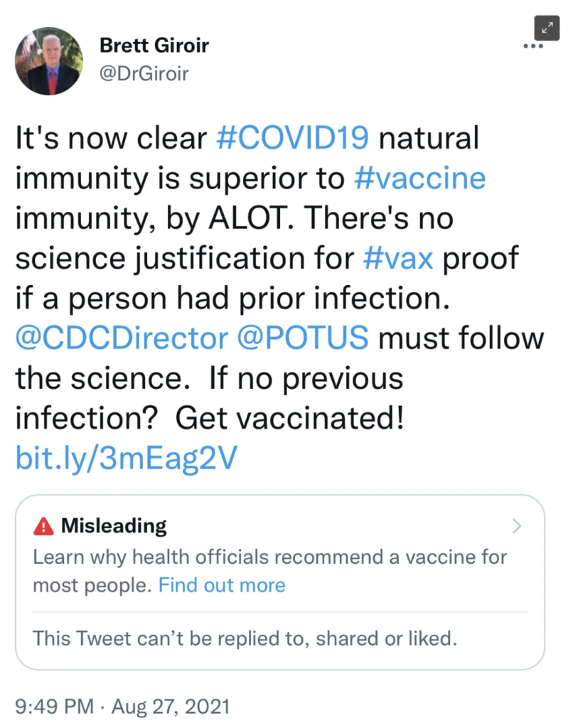
Task: Click the tweet restriction notice text
Action: point(245,638)
